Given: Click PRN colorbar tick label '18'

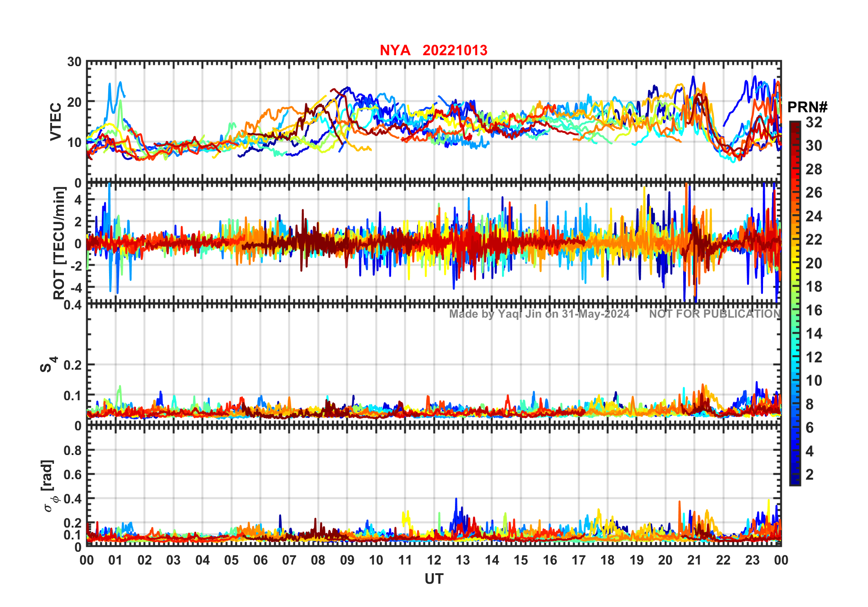Looking at the screenshot, I should 814,287.
